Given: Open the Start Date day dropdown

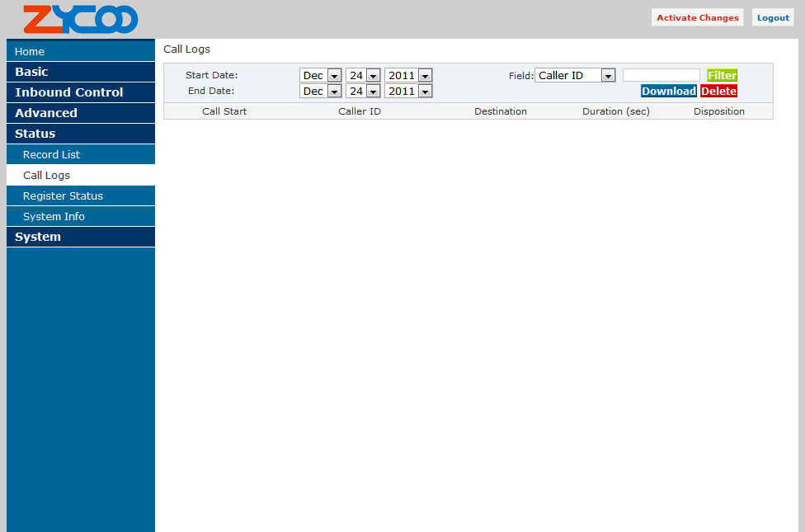Looking at the screenshot, I should coord(363,75).
